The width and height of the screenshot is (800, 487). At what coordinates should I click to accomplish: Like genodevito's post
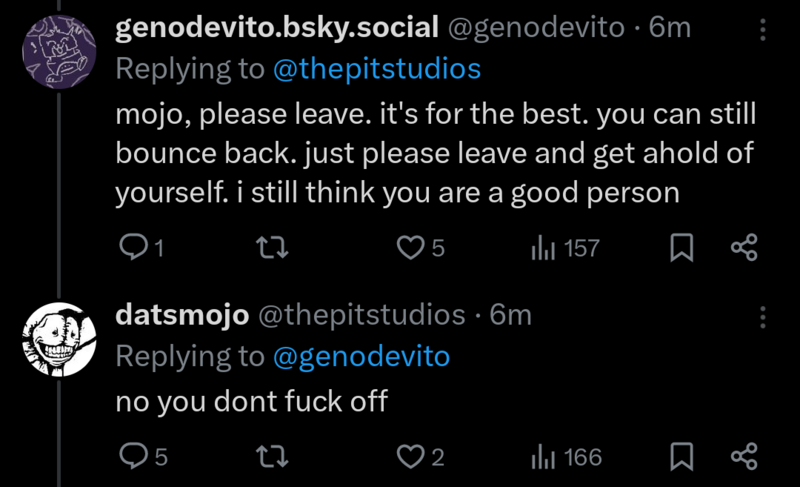(410, 248)
